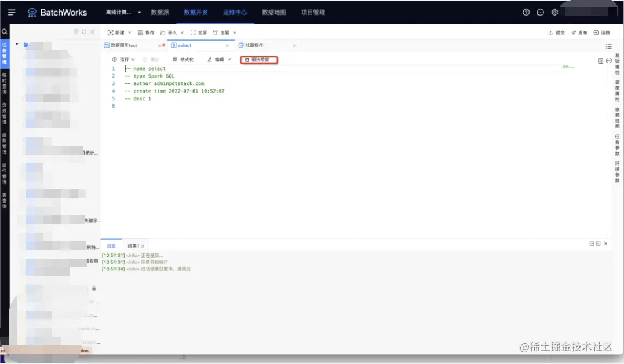Close the 批量操作 tab
This screenshot has height=364, width=624.
[294, 46]
